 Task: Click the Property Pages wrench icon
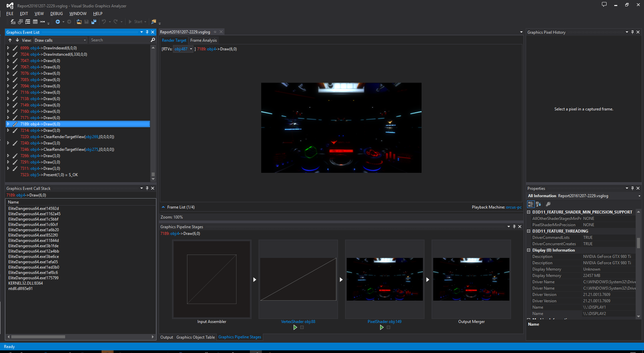pos(548,204)
